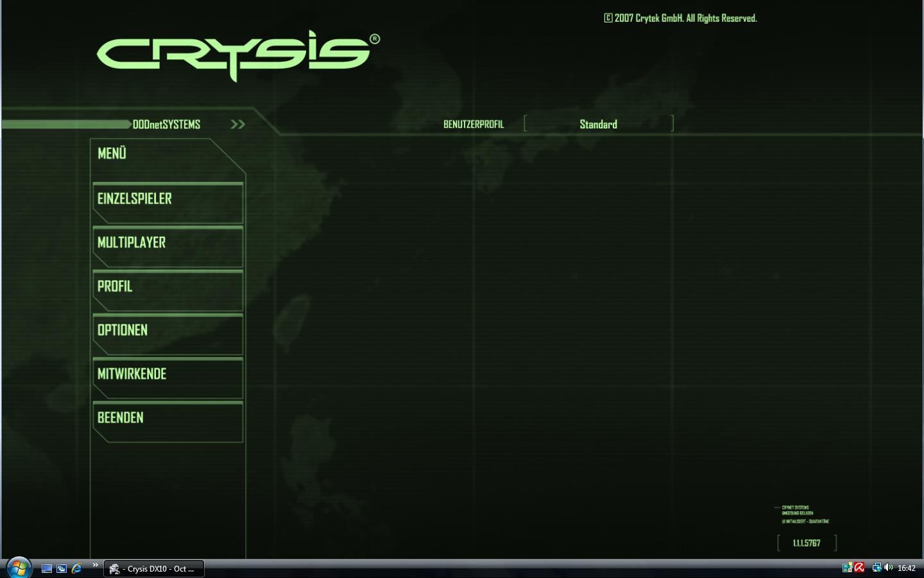Select the Crysis DX10 taskbar button

coord(154,568)
